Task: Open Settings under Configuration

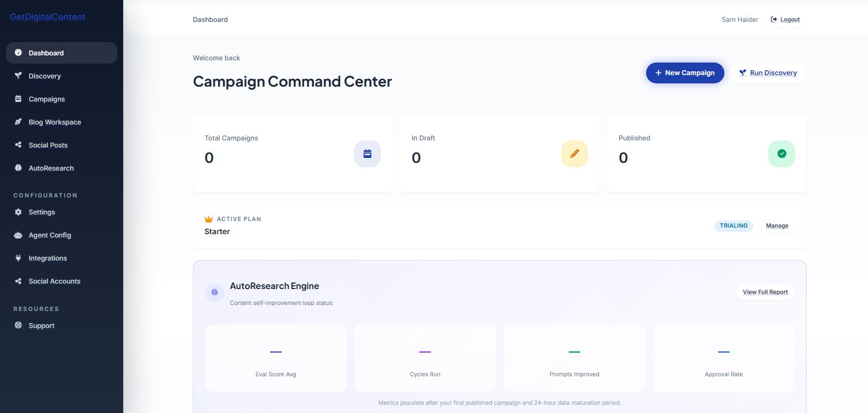Action: pyautogui.click(x=61, y=212)
